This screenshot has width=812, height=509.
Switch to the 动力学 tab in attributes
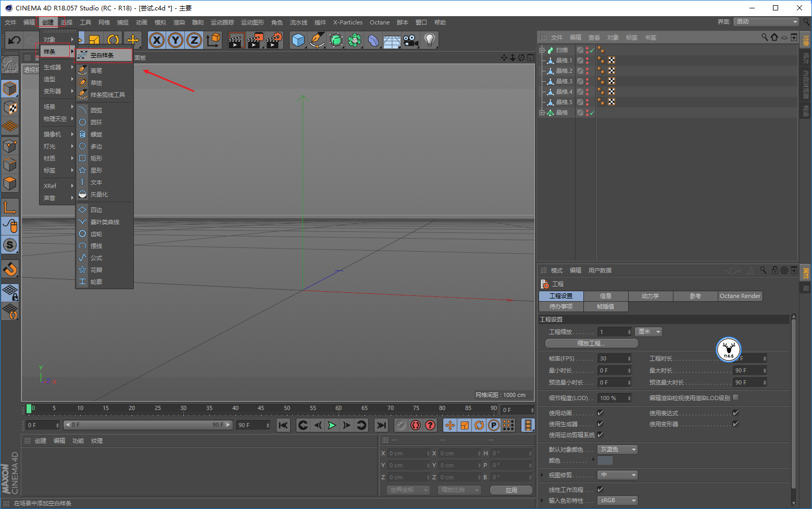(x=651, y=296)
